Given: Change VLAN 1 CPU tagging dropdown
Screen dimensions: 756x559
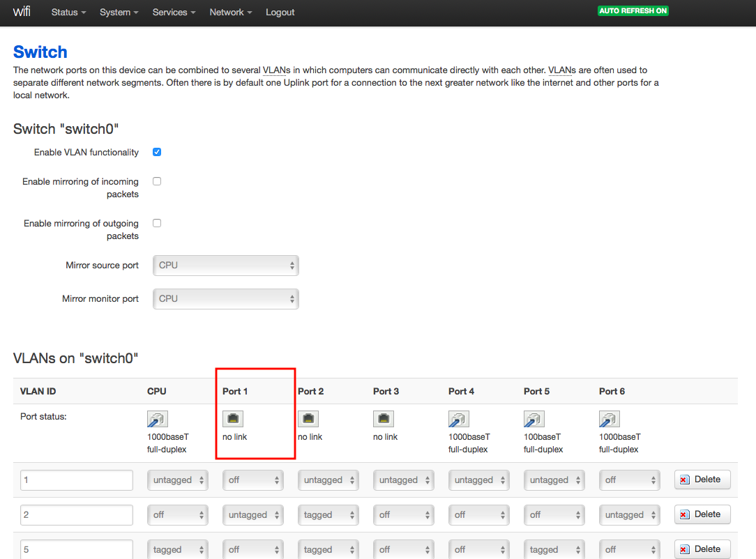Looking at the screenshot, I should 177,480.
